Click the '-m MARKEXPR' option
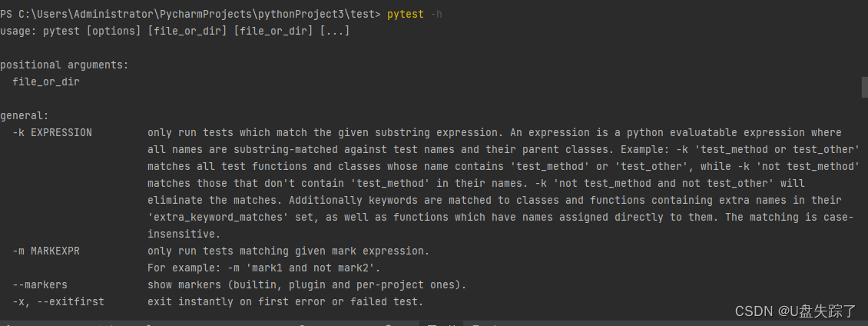The height and width of the screenshot is (326, 868). pos(49,251)
